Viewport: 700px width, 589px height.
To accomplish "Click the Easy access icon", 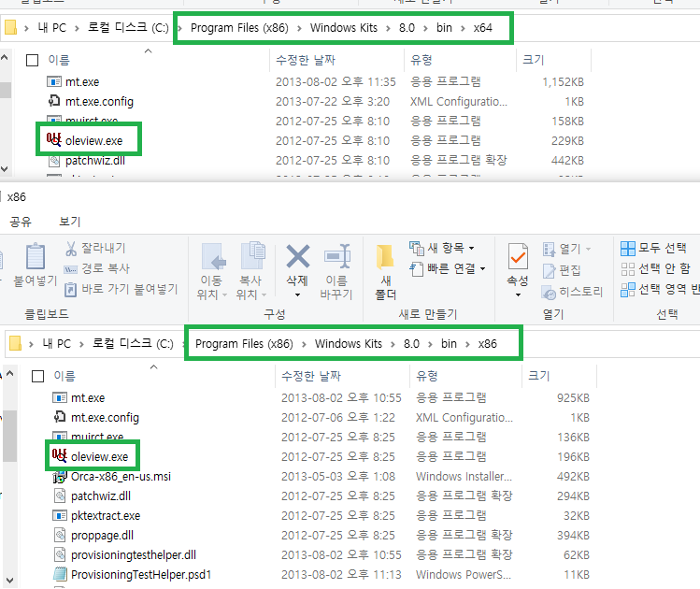I will 416,269.
